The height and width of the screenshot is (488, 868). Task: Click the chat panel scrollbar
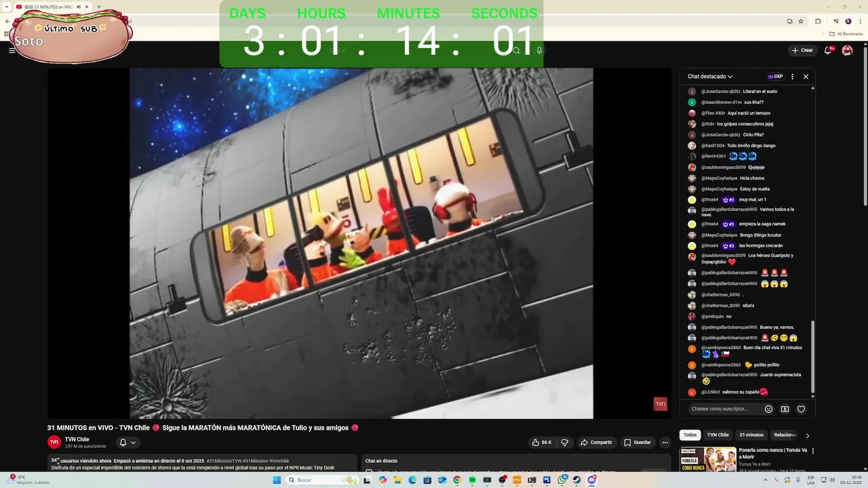click(x=812, y=356)
